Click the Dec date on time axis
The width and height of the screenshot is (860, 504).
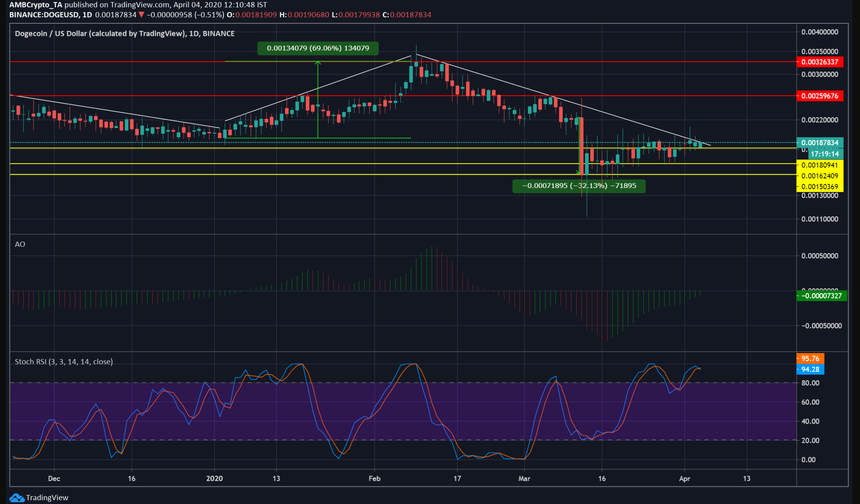tap(54, 478)
